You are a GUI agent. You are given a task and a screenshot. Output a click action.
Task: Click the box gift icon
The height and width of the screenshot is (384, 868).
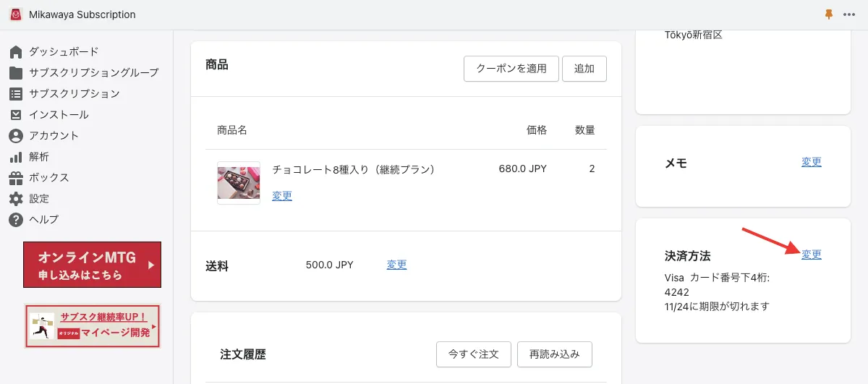click(x=16, y=178)
